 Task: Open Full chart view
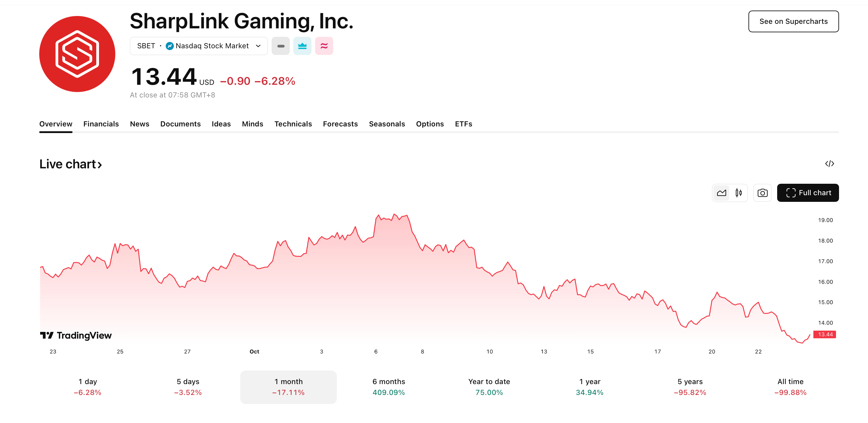(808, 192)
